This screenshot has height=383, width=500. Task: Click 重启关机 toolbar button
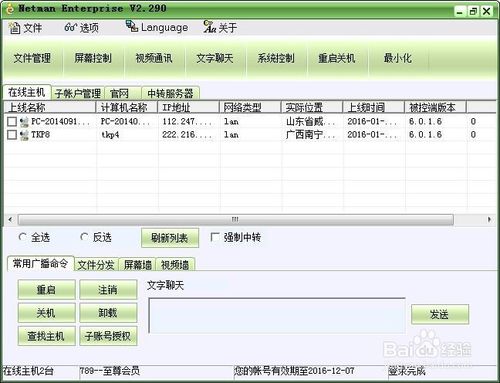(337, 58)
